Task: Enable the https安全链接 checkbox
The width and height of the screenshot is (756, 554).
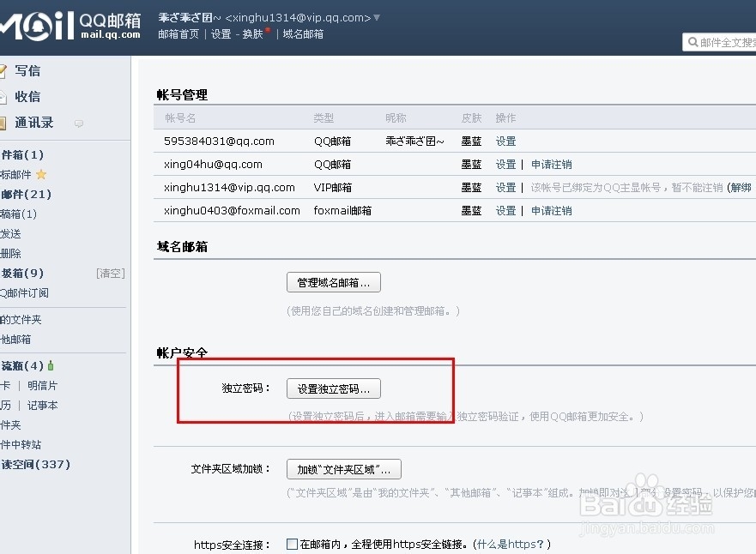Action: pyautogui.click(x=291, y=543)
